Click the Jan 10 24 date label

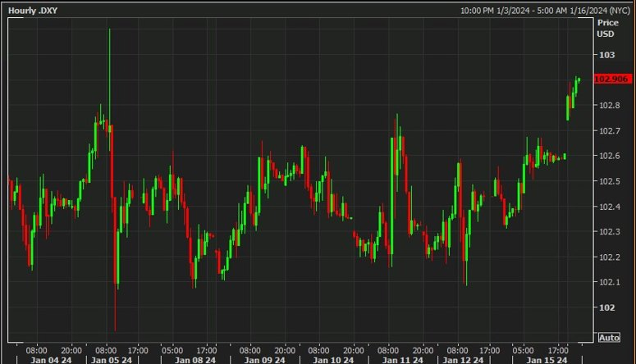pyautogui.click(x=333, y=360)
